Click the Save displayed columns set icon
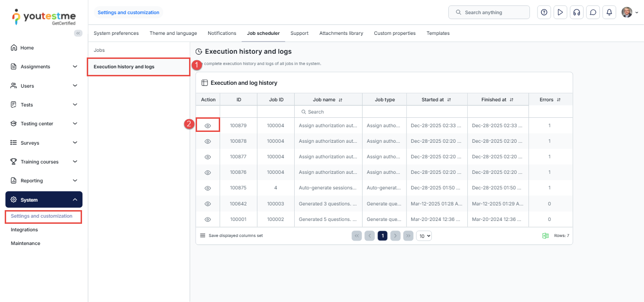Image resolution: width=644 pixels, height=302 pixels. click(203, 236)
